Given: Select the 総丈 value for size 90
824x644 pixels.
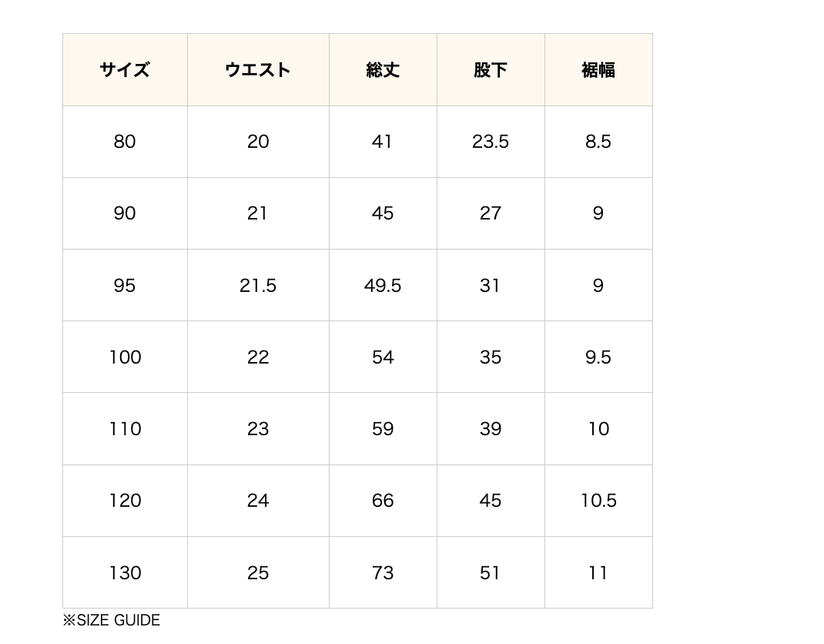Looking at the screenshot, I should pyautogui.click(x=383, y=213).
